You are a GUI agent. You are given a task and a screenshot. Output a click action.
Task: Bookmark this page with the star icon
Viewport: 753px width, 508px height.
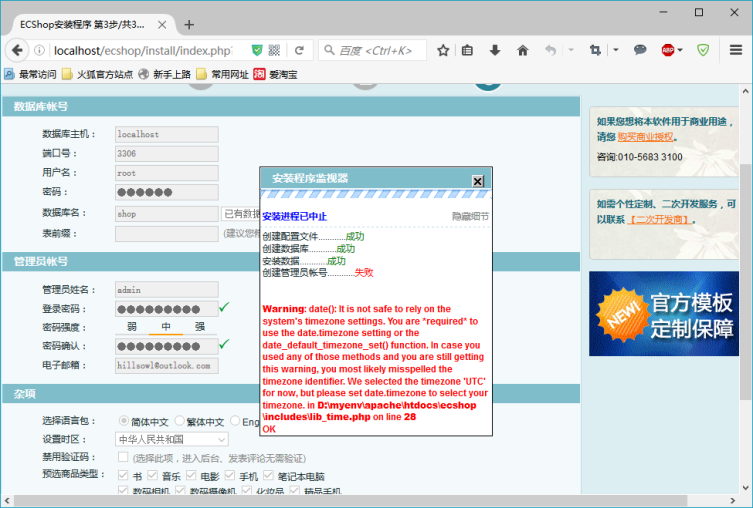pyautogui.click(x=443, y=50)
